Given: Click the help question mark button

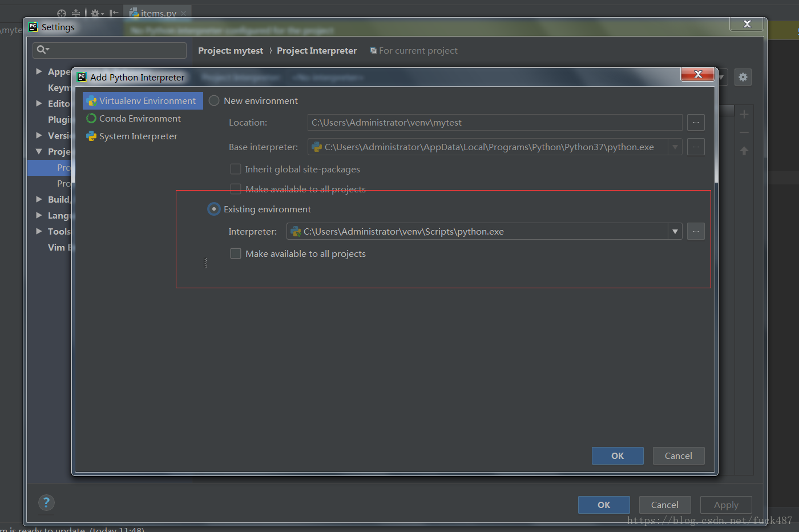Looking at the screenshot, I should coord(46,502).
